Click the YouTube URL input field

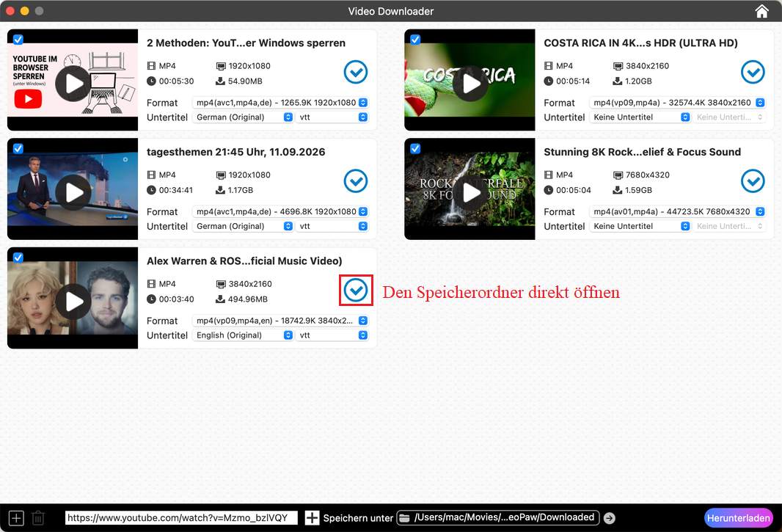point(181,517)
